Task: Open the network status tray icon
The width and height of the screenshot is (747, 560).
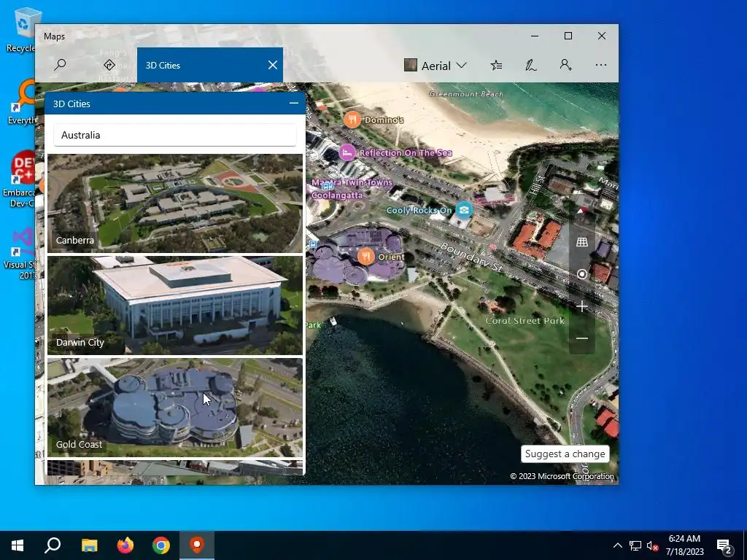Action: coord(635,545)
